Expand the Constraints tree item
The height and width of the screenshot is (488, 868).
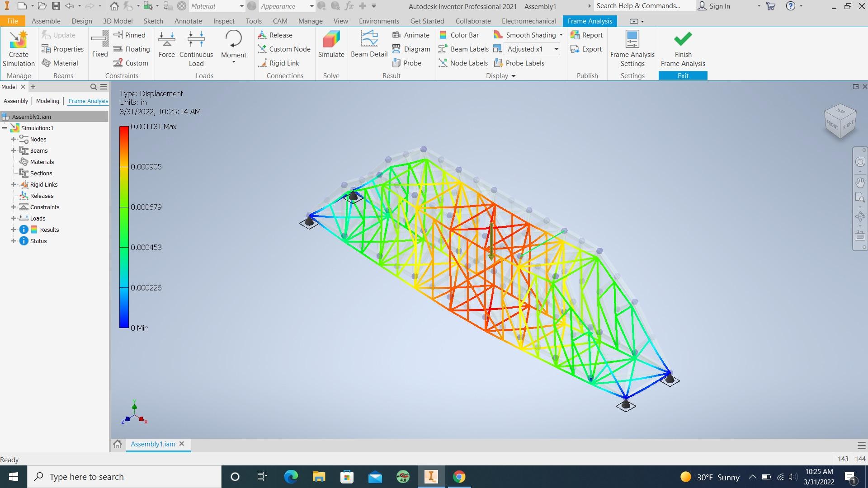pos(14,207)
